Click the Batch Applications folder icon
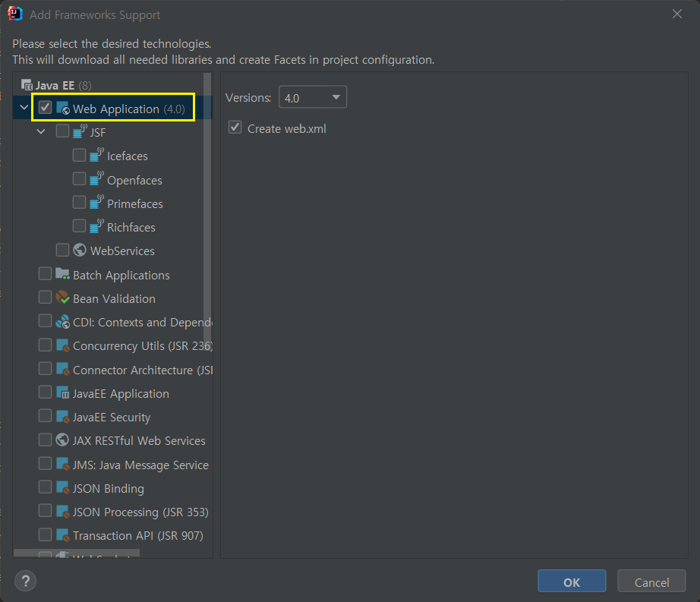Screen dimensions: 700x602 point(62,274)
